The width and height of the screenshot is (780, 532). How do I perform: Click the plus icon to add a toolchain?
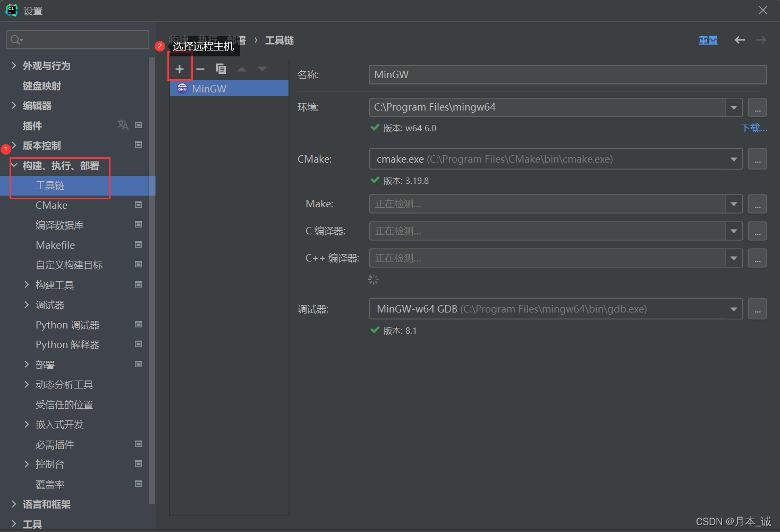pos(180,69)
